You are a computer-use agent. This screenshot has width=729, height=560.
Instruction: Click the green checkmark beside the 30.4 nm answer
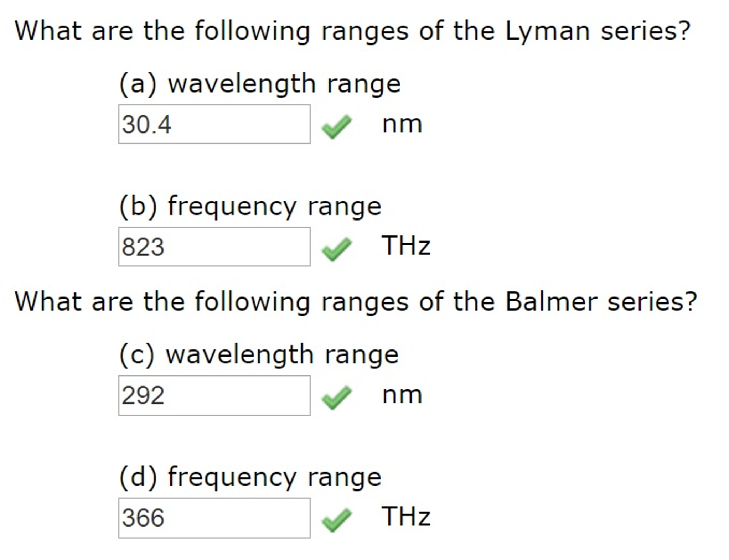pos(337,126)
